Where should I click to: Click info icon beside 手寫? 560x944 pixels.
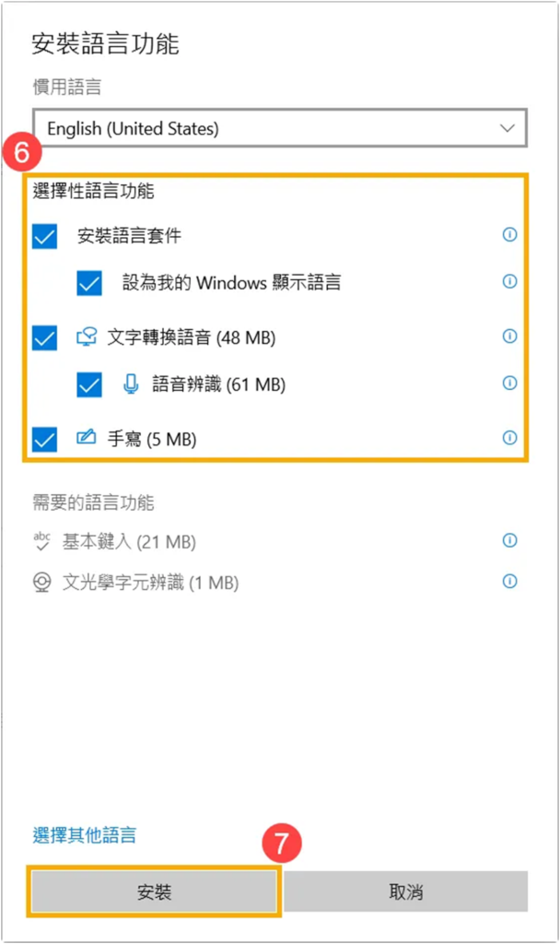tap(509, 439)
